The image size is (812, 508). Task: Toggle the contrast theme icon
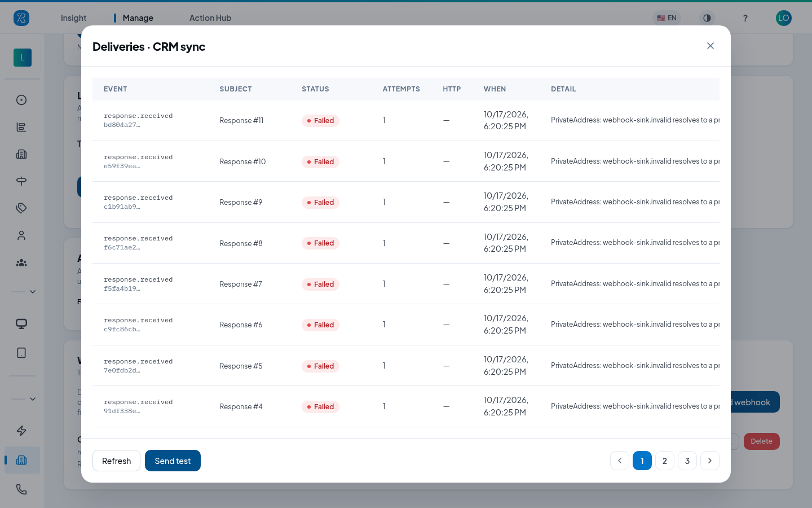(707, 18)
